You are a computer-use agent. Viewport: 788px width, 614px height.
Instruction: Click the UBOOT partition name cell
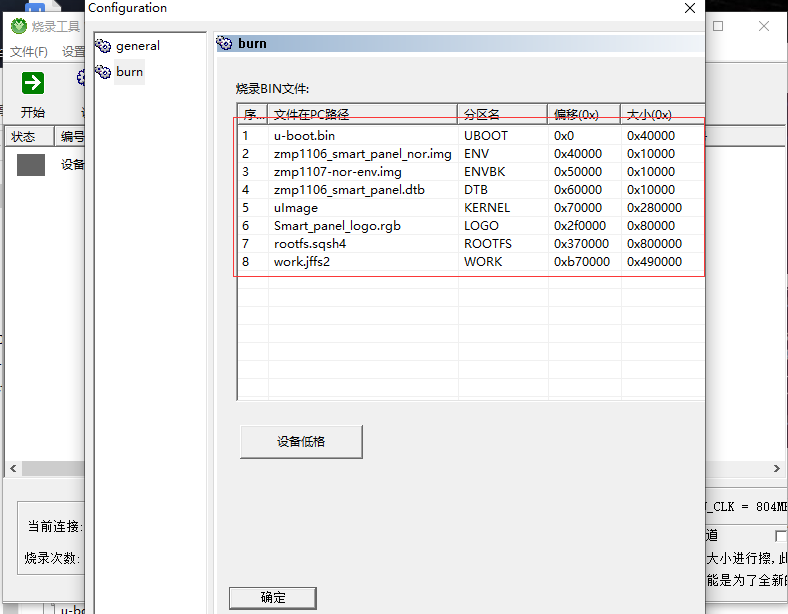pos(485,136)
